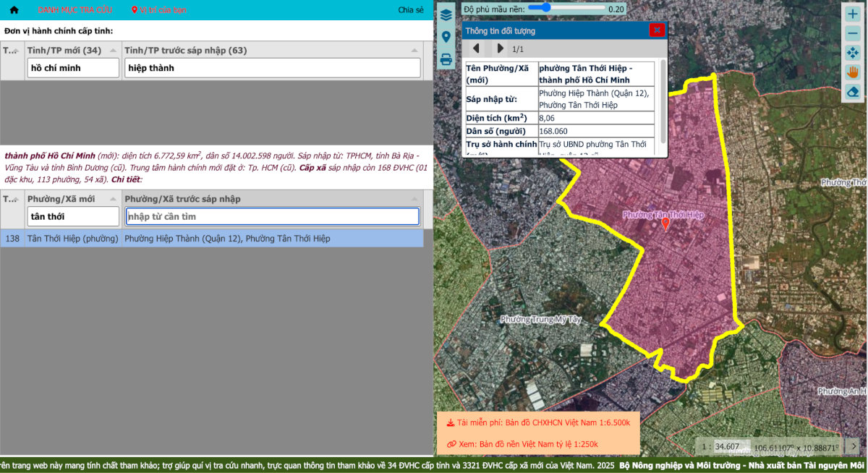
Task: Click the location marker tool icon
Action: click(x=446, y=36)
